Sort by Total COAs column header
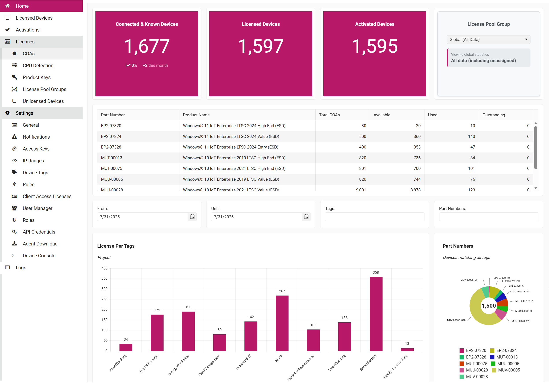This screenshot has height=392, width=549. click(342, 115)
